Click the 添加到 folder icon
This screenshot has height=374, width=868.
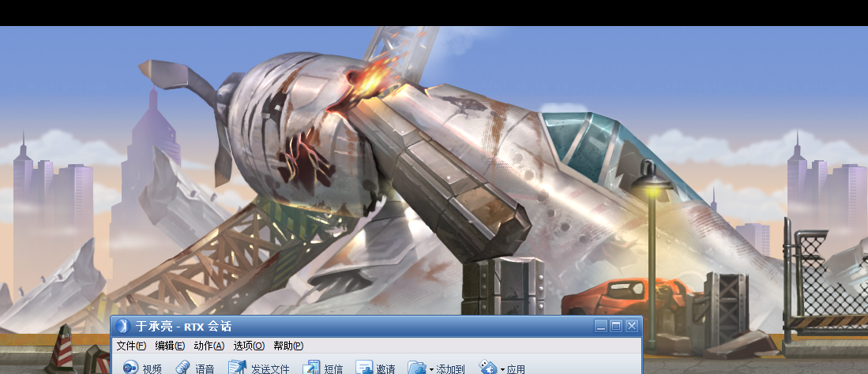(416, 368)
